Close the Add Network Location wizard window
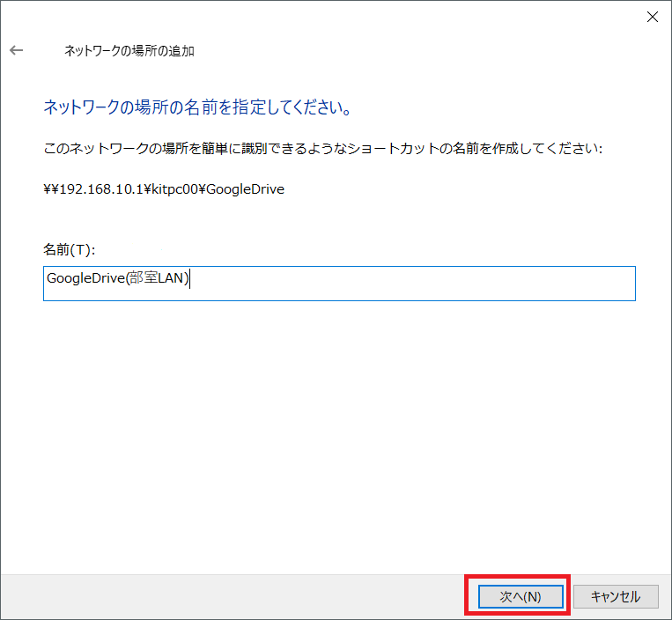Viewport: 672px width, 620px height. tap(652, 17)
